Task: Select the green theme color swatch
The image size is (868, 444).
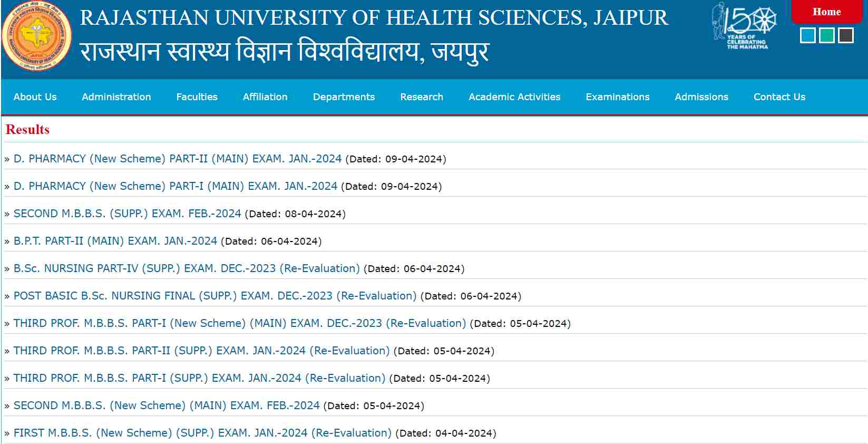Action: coord(826,36)
